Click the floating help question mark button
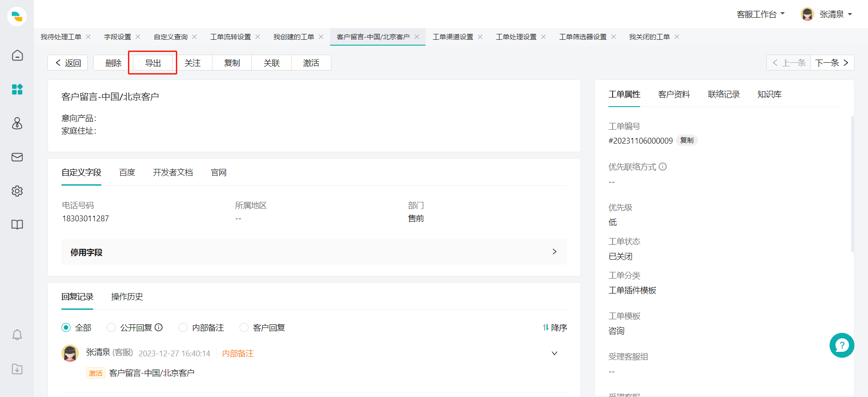Viewport: 868px width, 397px height. (842, 346)
